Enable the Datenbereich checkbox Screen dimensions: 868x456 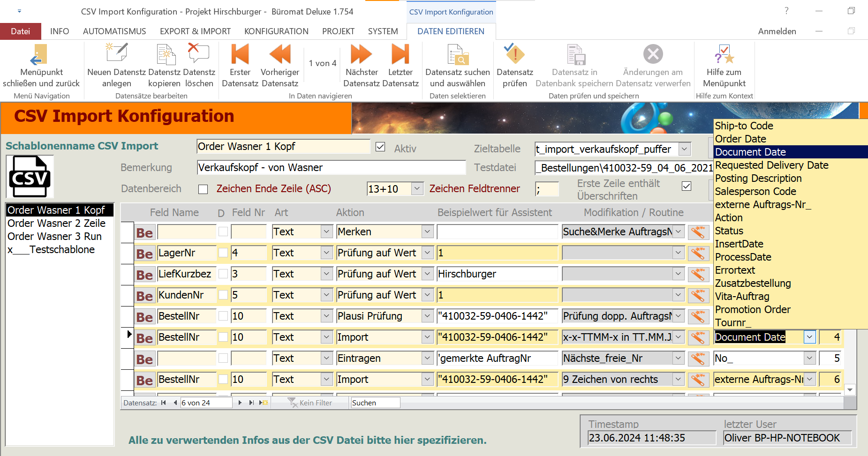click(203, 189)
